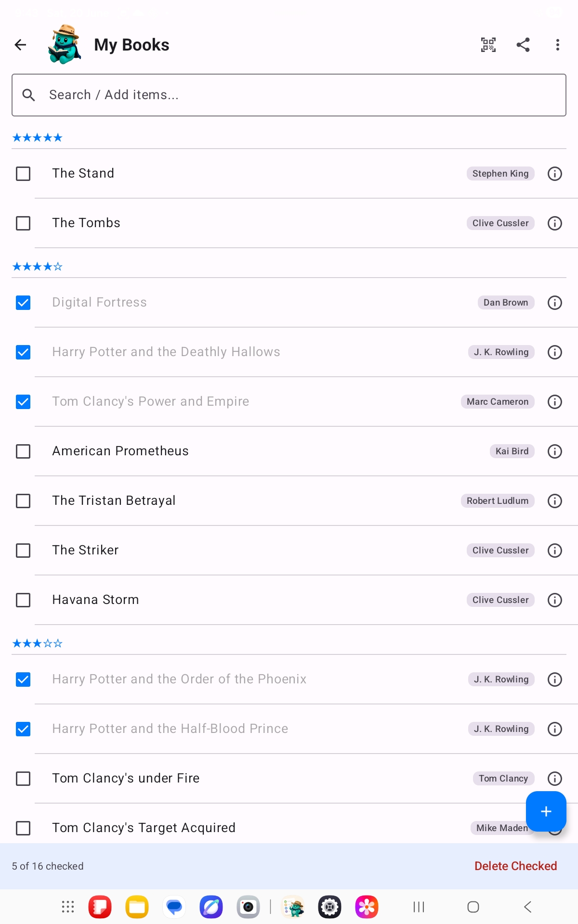Go back using the arrow icon
578x924 pixels.
(20, 45)
